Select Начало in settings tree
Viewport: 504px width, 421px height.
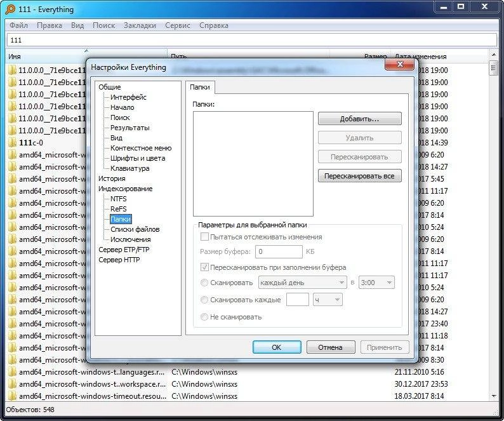(x=122, y=107)
